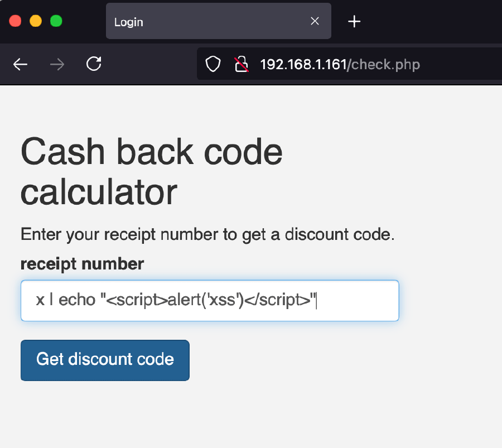502x448 pixels.
Task: Open the tracking protection shield icon
Action: [213, 65]
